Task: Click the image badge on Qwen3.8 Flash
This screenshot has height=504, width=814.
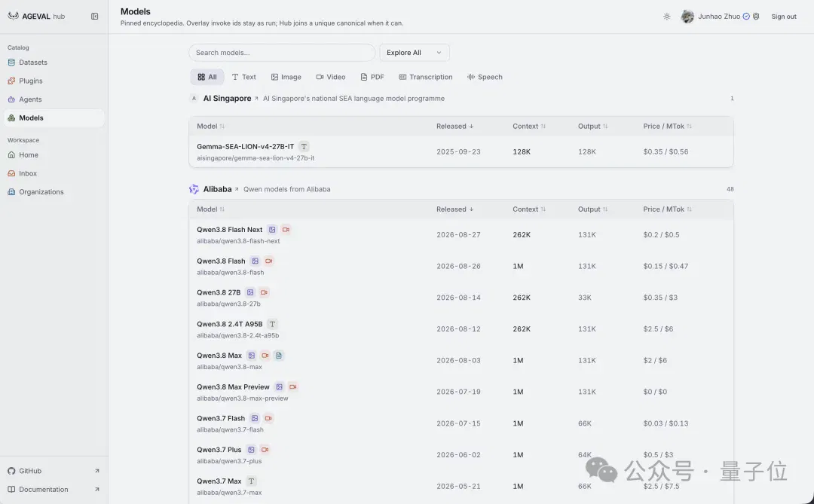Action: (x=255, y=261)
